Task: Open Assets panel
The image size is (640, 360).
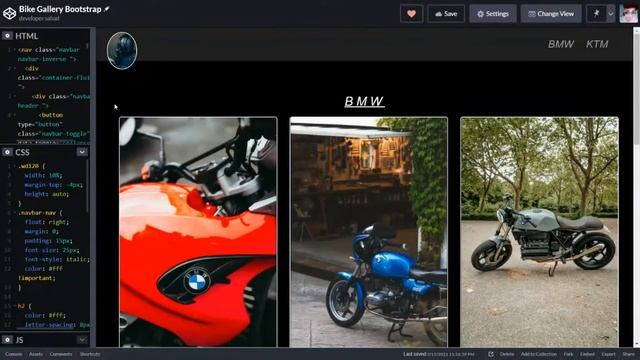Action: [36, 354]
